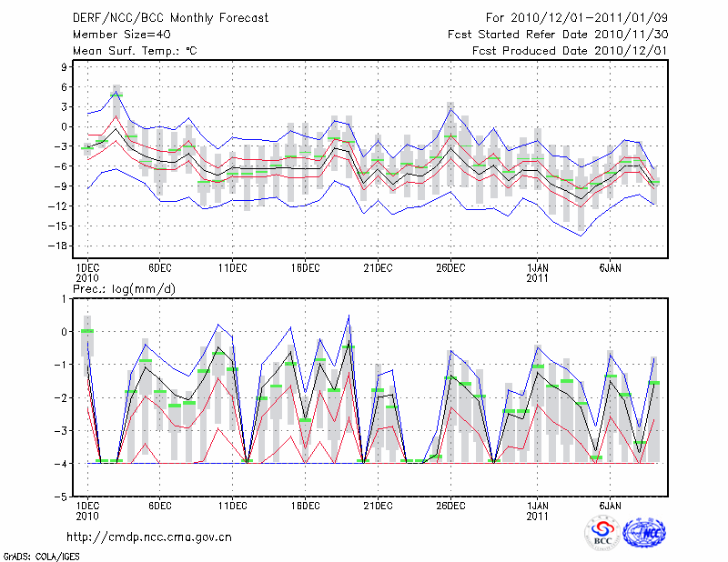
Task: Click 6JAN on the precipitation chart axis
Action: [611, 505]
